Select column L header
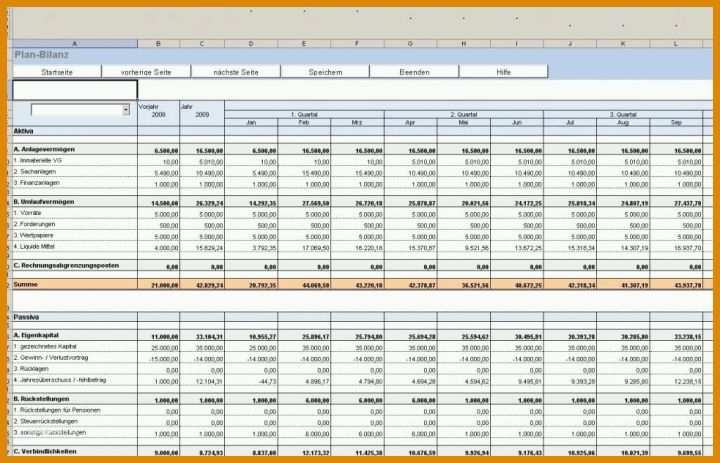720x463 pixels. 676,44
